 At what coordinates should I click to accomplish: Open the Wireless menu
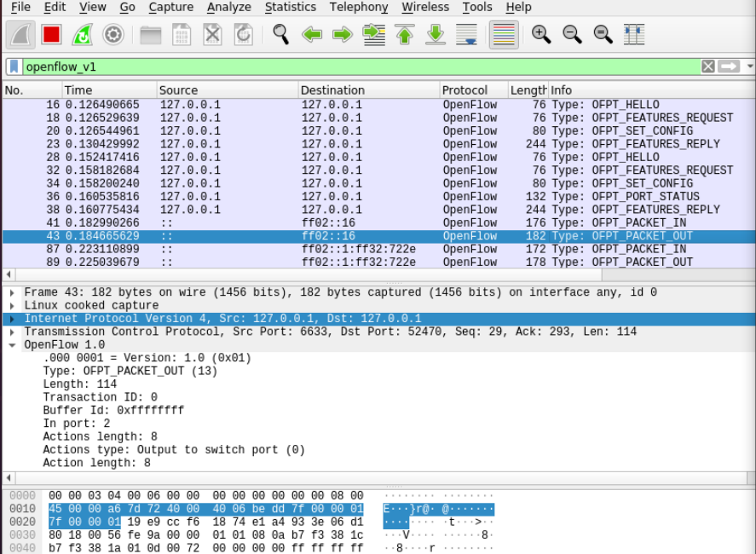(x=425, y=7)
